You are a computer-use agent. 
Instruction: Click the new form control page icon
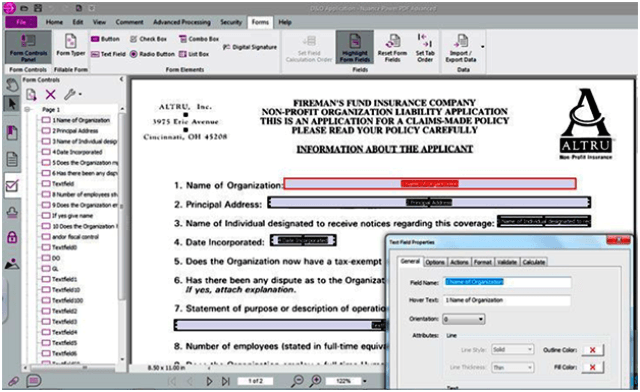point(31,95)
